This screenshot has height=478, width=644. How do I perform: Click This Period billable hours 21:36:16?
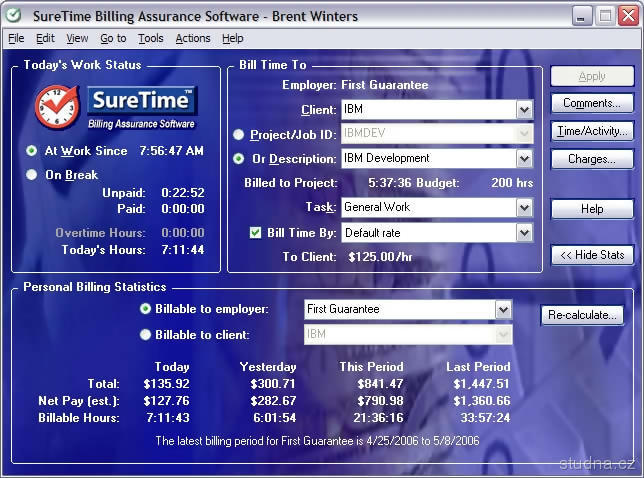click(378, 418)
